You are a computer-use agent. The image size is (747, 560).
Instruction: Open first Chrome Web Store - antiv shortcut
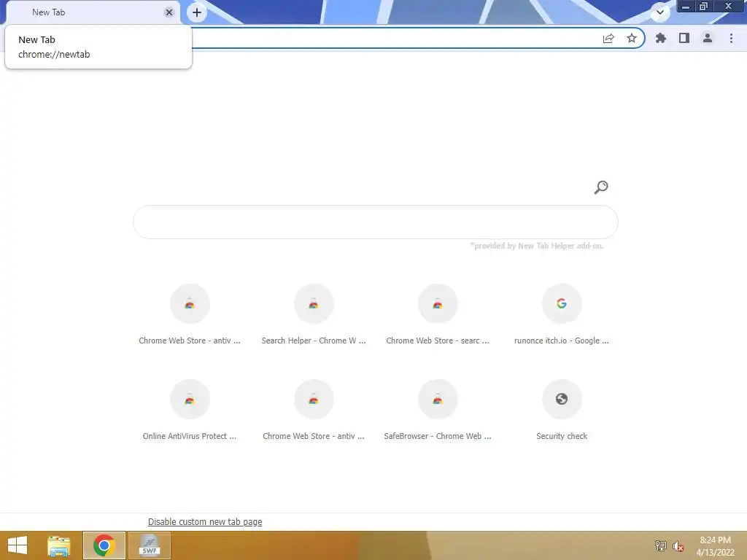coord(190,314)
